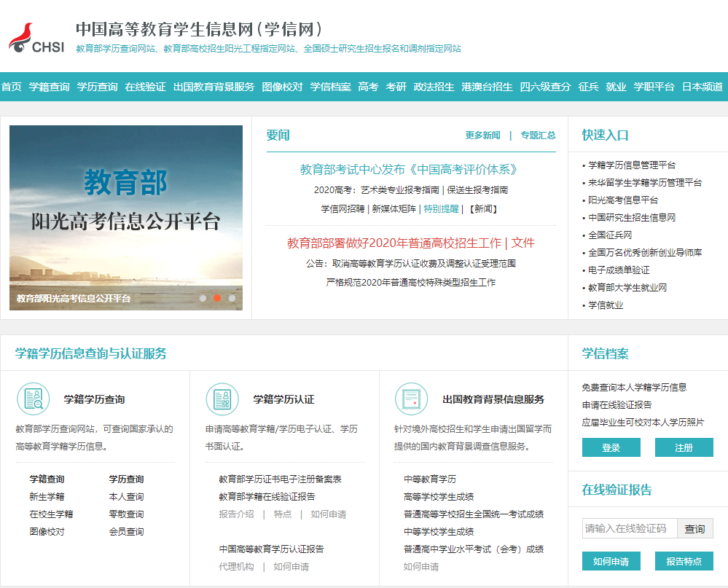Open the 中国研究生招生信息网 quick link
The width and height of the screenshot is (728, 588).
pyautogui.click(x=632, y=218)
